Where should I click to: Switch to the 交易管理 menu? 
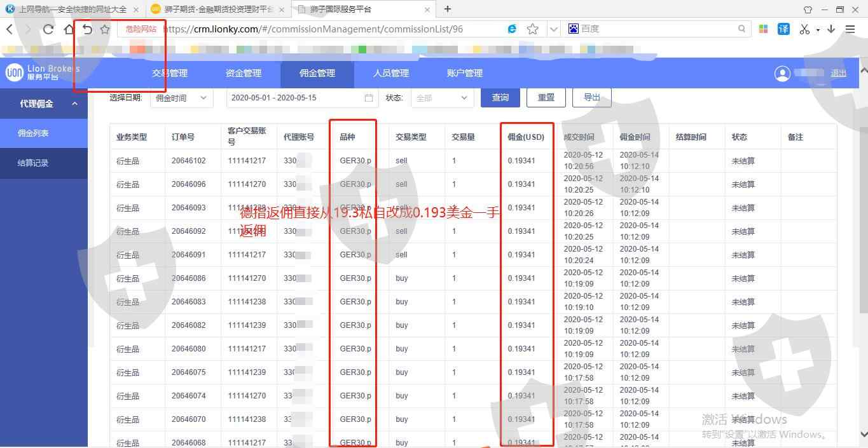pyautogui.click(x=170, y=73)
